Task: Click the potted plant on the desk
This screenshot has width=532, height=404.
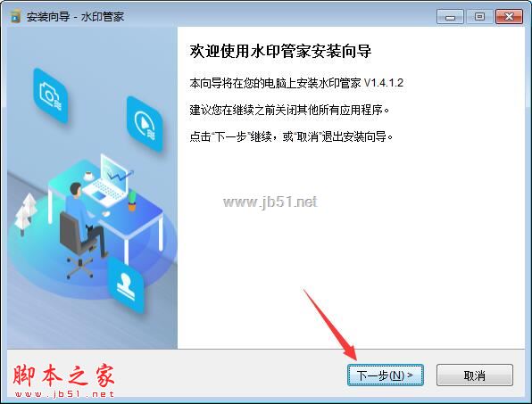Action: pyautogui.click(x=132, y=201)
